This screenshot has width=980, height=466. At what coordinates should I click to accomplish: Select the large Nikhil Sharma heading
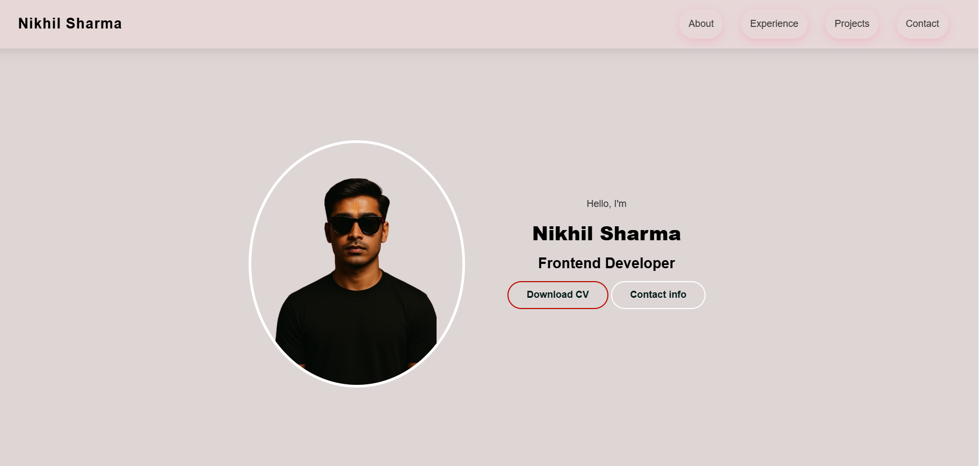[x=606, y=234]
